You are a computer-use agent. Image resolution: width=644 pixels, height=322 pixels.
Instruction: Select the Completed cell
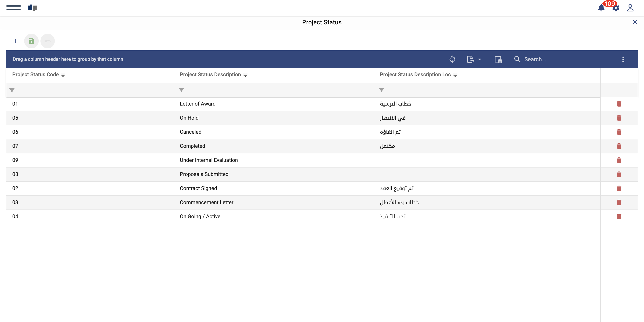click(192, 146)
